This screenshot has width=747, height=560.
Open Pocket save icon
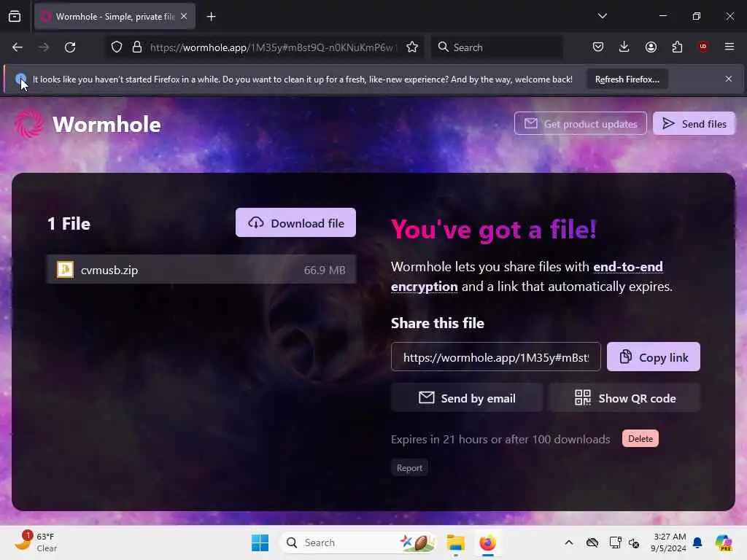click(x=598, y=47)
